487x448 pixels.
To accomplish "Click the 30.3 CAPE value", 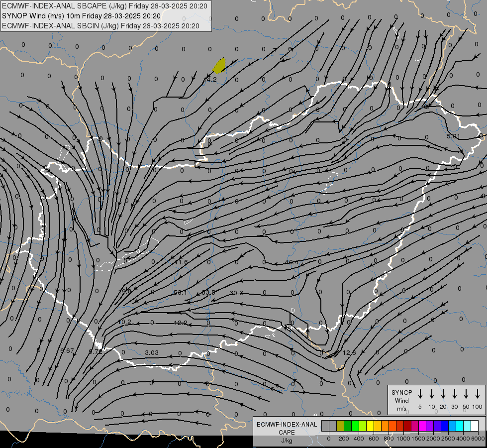I will click(236, 293).
